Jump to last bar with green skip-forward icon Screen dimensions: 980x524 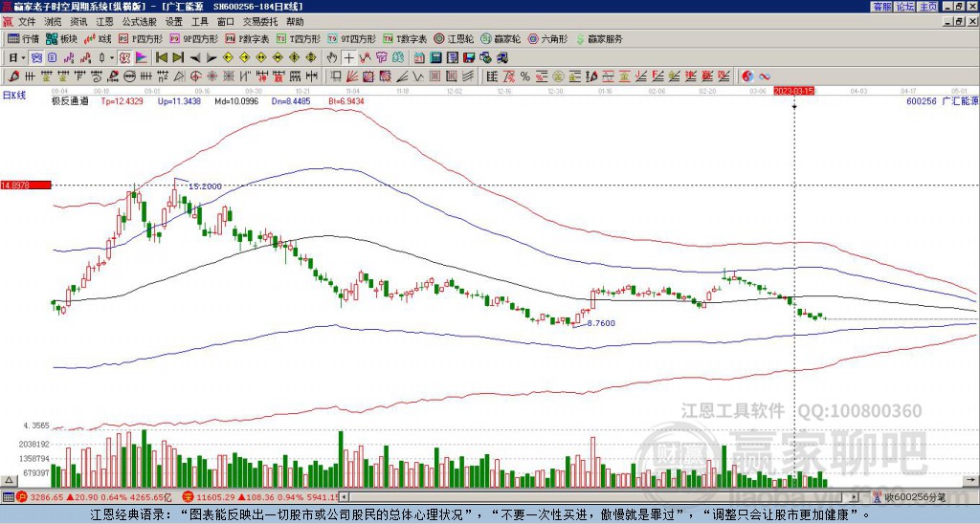tap(178, 58)
